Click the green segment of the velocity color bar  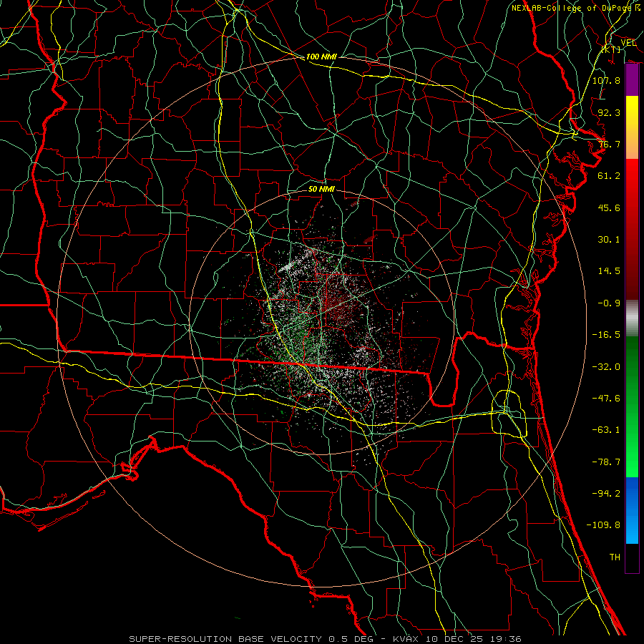coord(632,406)
